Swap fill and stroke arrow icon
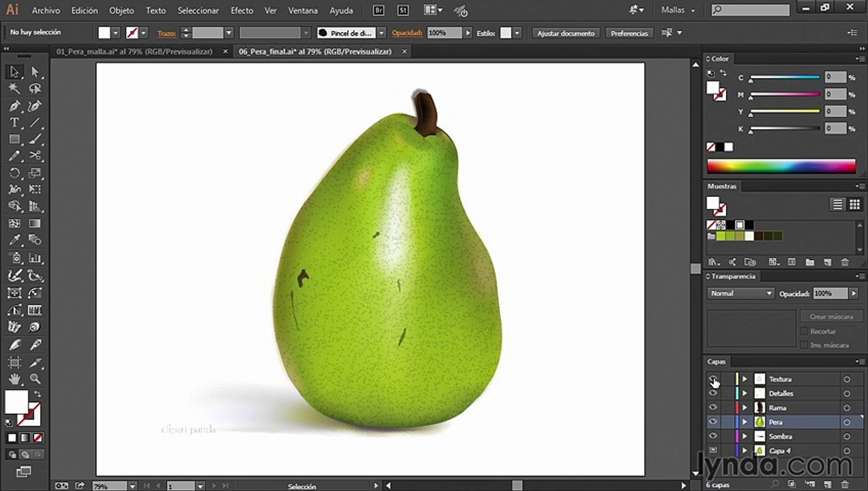Image resolution: width=868 pixels, height=491 pixels. click(x=38, y=394)
